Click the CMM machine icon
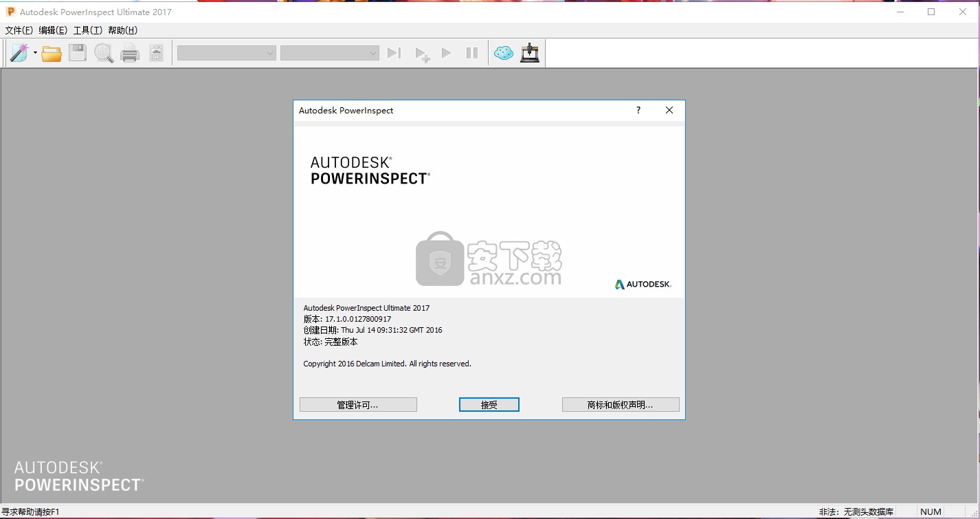Screen dimensions: 980x519 point(530,53)
